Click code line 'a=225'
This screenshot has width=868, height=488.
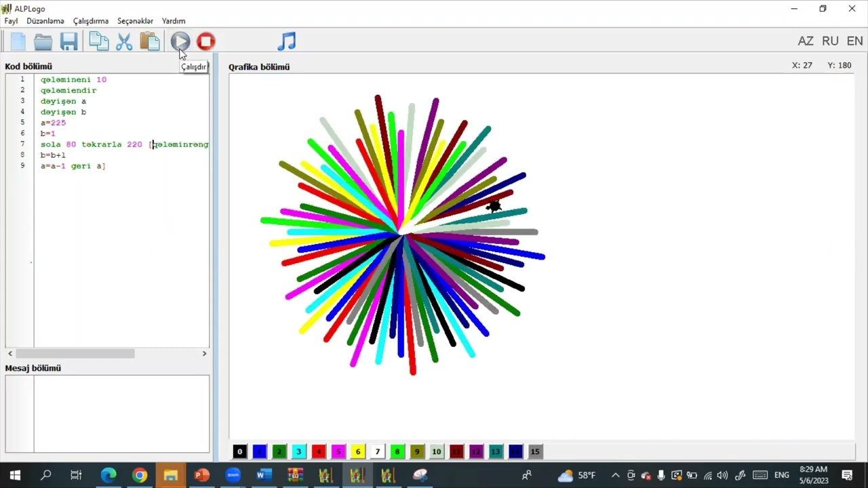coord(53,123)
